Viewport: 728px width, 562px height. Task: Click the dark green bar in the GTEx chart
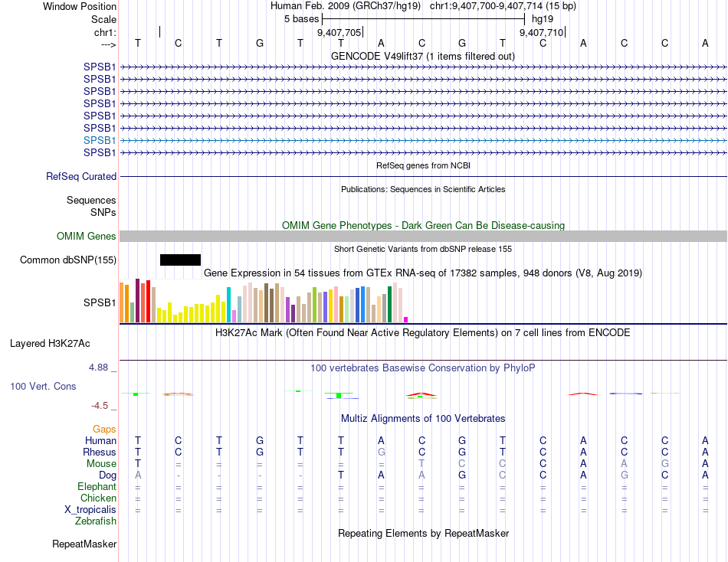pos(389,305)
